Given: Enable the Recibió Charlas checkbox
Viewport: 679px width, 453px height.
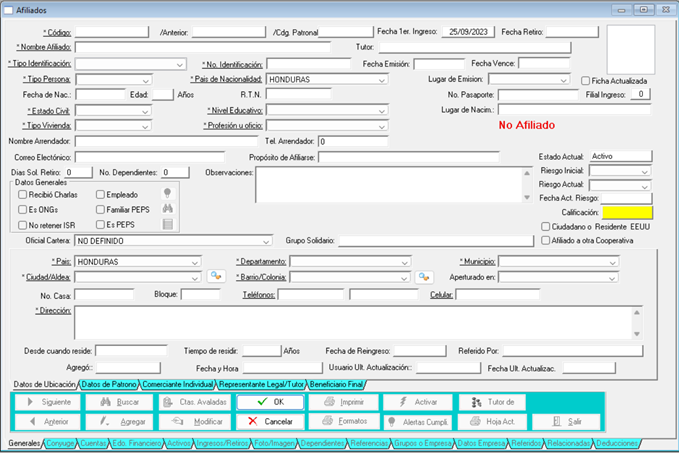Looking at the screenshot, I should pyautogui.click(x=23, y=195).
